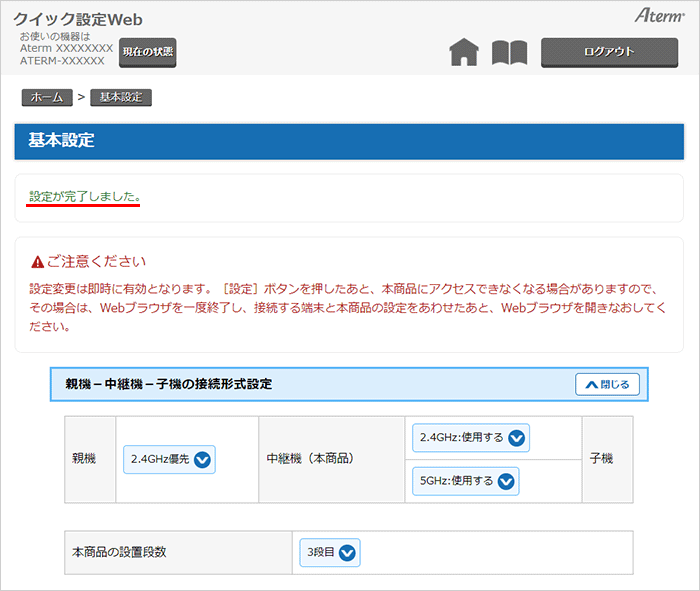Image resolution: width=700 pixels, height=591 pixels.
Task: Collapse the section with 閉じる button
Action: 607,384
